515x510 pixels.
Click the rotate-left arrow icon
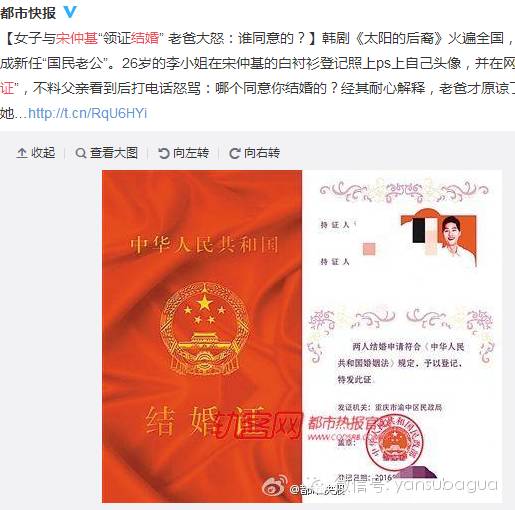click(164, 153)
